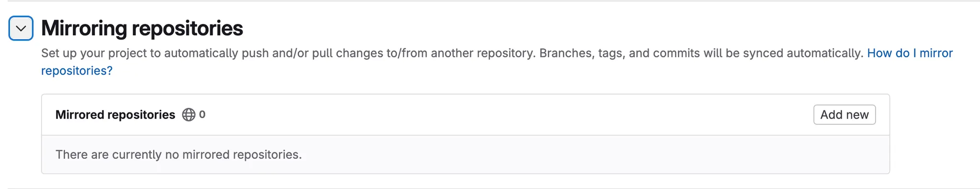This screenshot has height=189, width=980.
Task: Collapse the Mirroring repositories section
Action: [21, 28]
